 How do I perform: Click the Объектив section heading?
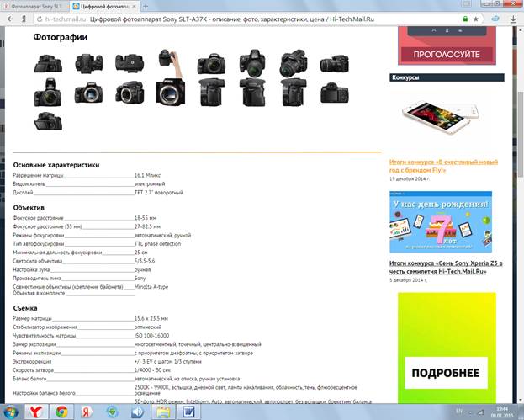coord(29,208)
